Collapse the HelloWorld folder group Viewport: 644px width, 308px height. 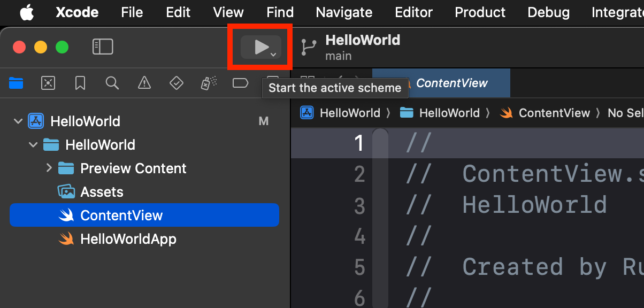click(33, 145)
